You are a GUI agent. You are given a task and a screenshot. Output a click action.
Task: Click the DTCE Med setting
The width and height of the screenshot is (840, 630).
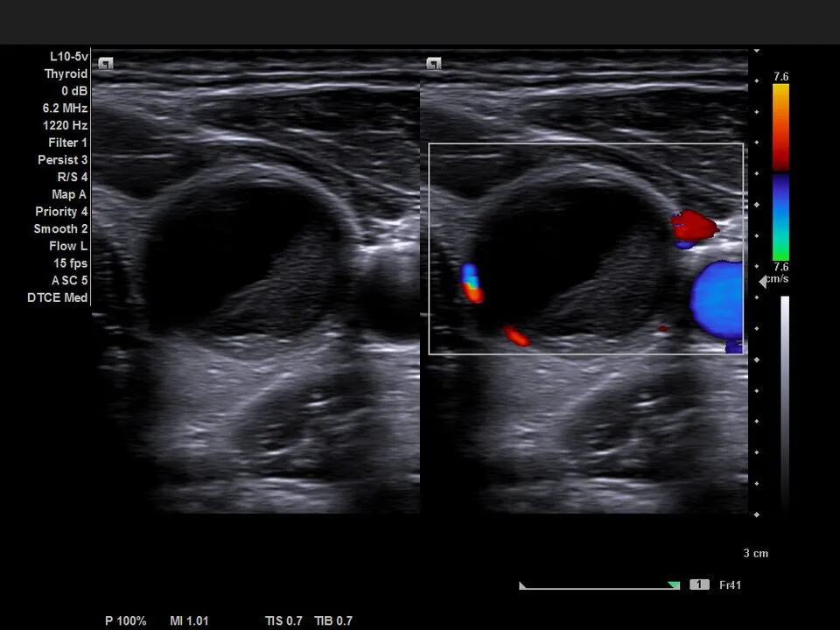pyautogui.click(x=58, y=297)
